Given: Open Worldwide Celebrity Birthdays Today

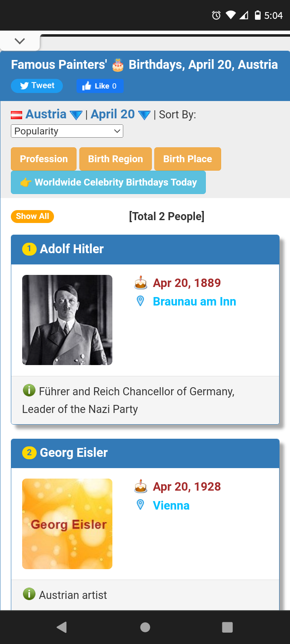Looking at the screenshot, I should click(x=108, y=182).
